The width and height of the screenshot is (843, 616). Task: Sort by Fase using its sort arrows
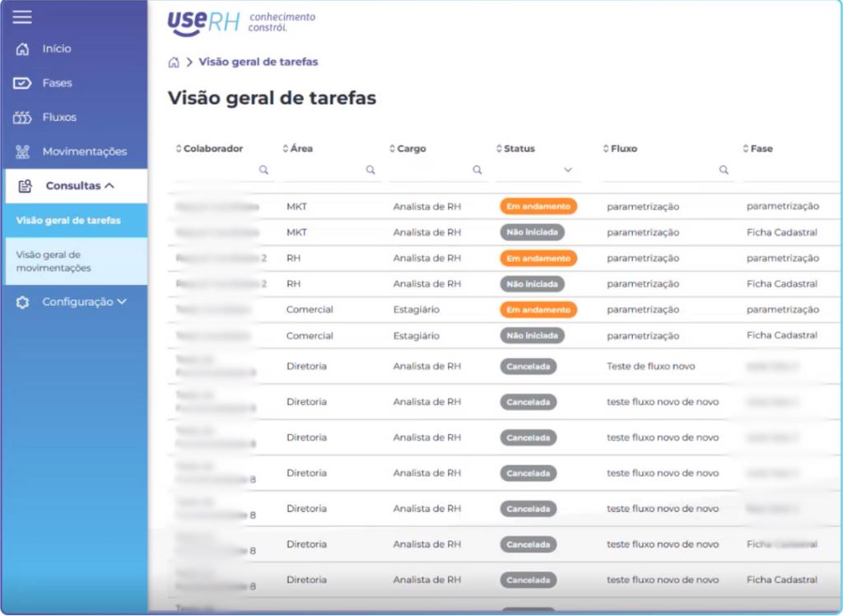coord(746,148)
